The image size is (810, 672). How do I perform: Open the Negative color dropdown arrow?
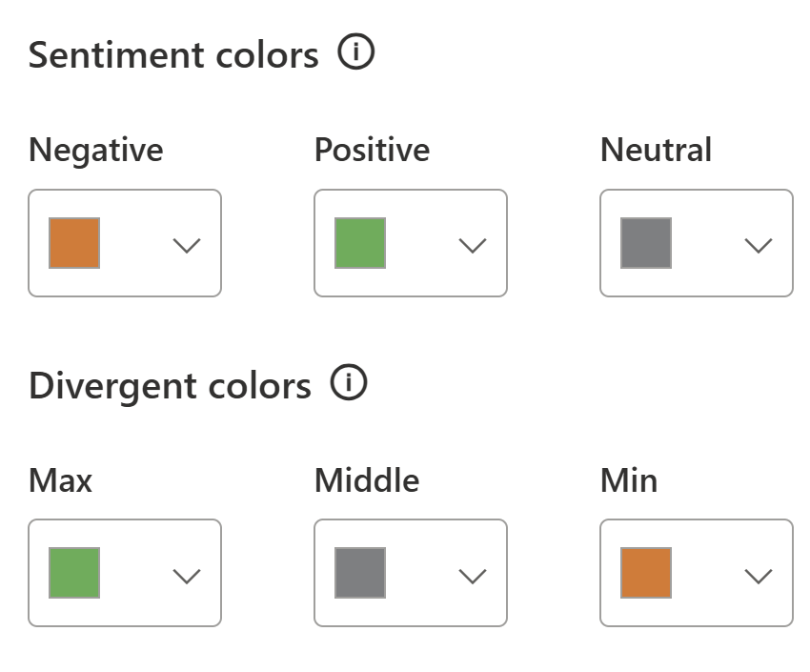point(187,245)
